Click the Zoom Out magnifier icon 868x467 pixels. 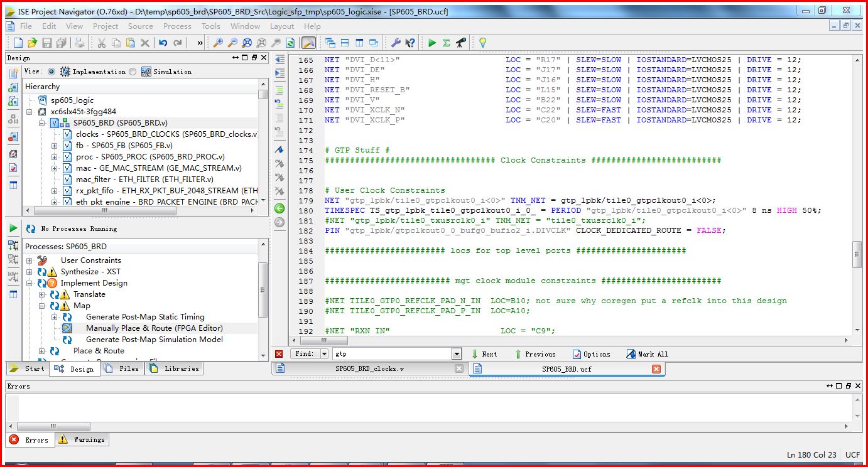pos(232,43)
